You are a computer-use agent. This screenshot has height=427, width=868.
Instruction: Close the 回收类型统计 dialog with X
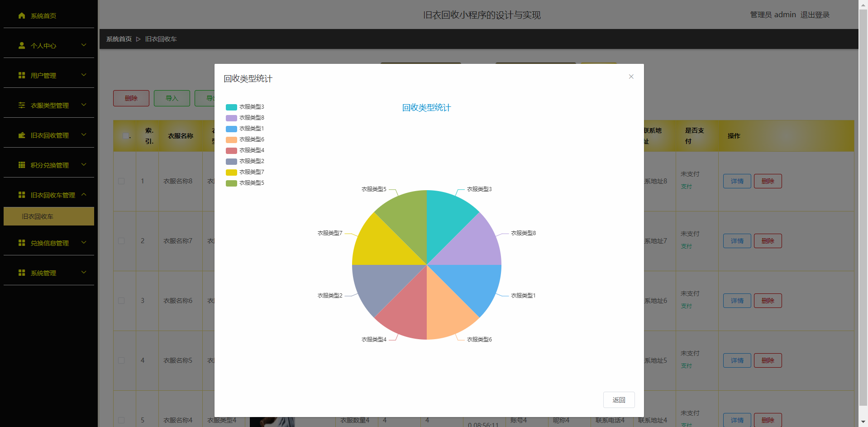631,77
